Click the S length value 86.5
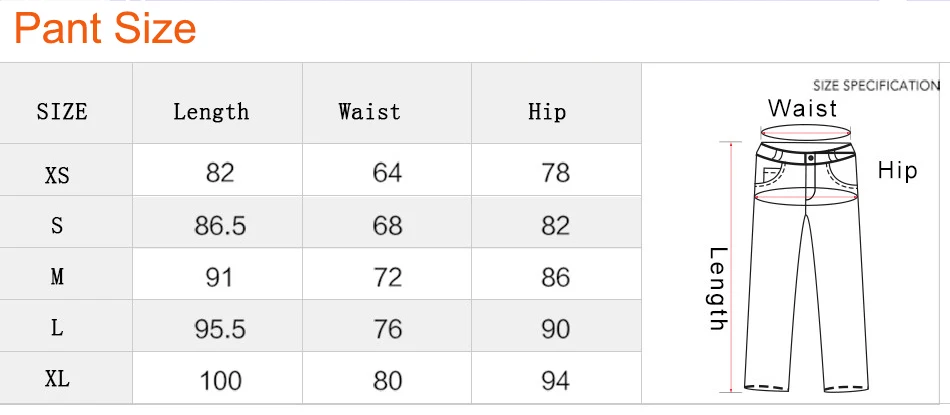Image resolution: width=950 pixels, height=415 pixels. coord(220,226)
